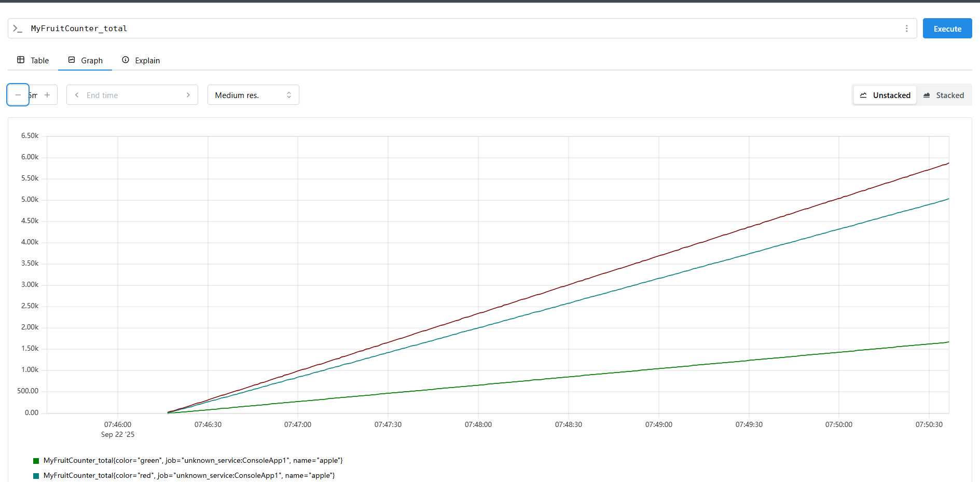Click the query prompt icon
The width and height of the screenshot is (980, 482).
pos(18,29)
